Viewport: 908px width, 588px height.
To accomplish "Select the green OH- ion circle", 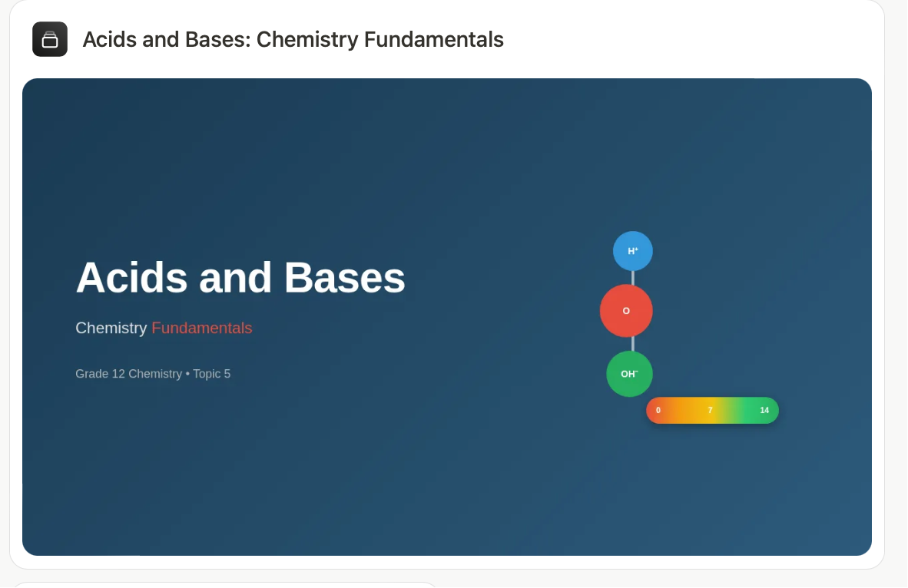I will click(x=629, y=374).
